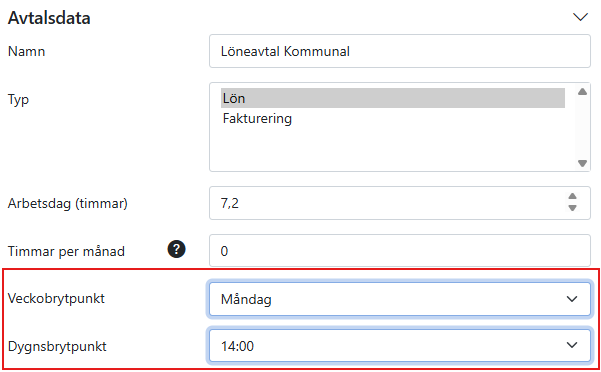Click the Veckobrytpunkt dropdown arrow
601x372 pixels.
pyautogui.click(x=572, y=299)
